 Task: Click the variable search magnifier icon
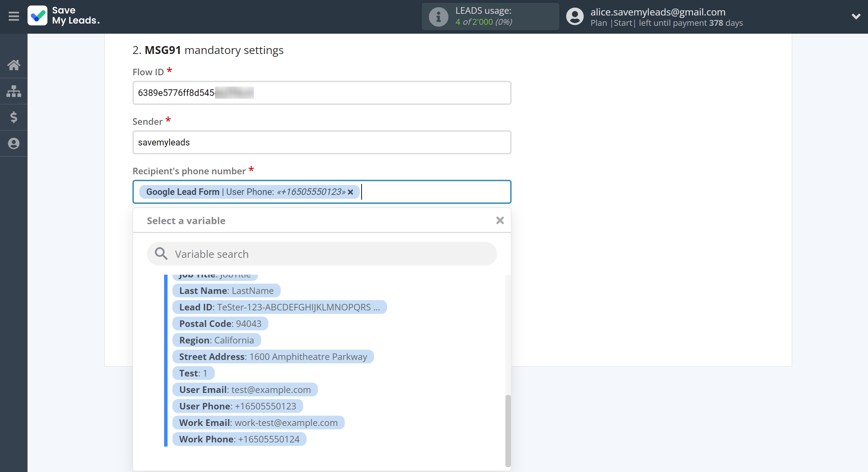161,254
